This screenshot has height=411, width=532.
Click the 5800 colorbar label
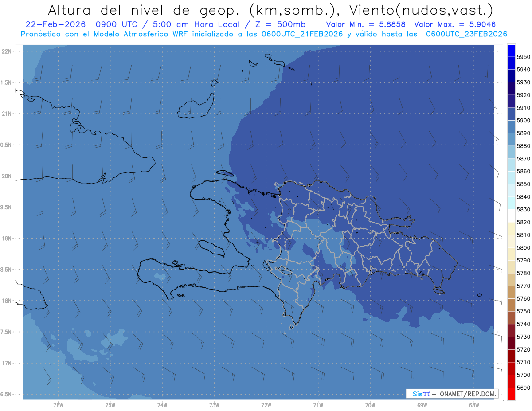[x=524, y=248]
